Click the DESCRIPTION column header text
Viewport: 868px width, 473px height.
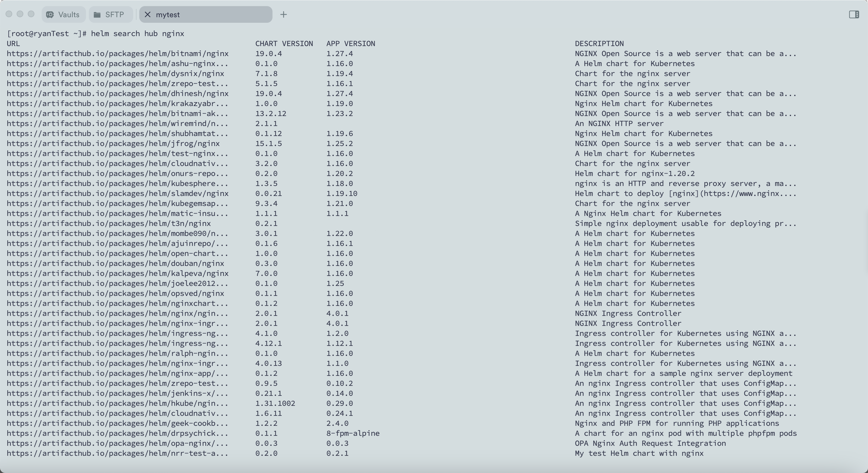click(x=599, y=44)
